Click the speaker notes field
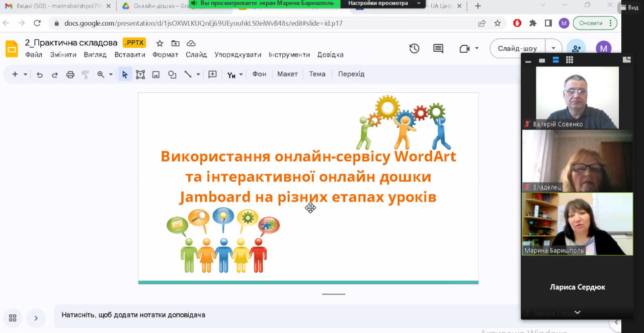The height and width of the screenshot is (333, 644). 287,315
